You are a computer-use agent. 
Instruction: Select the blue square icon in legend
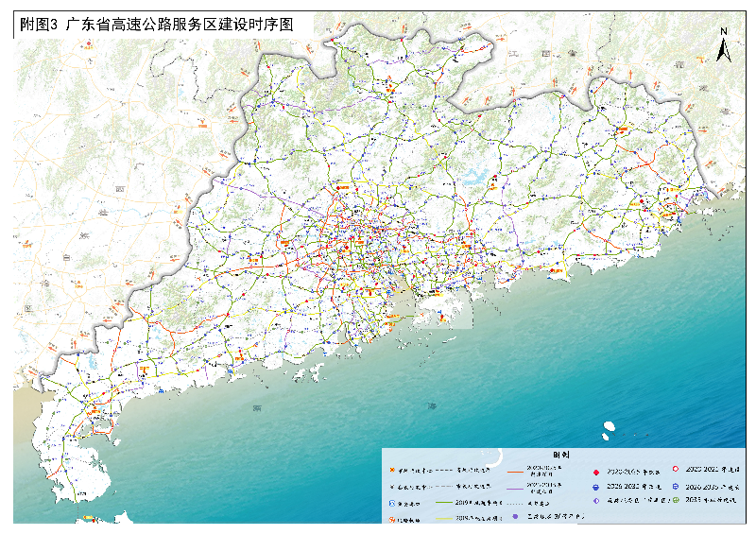click(x=391, y=503)
